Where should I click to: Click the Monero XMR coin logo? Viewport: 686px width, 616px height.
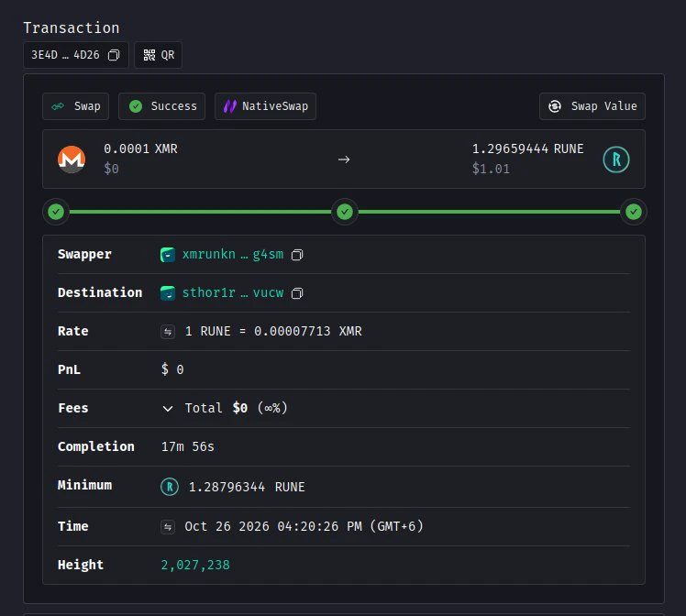pyautogui.click(x=72, y=159)
